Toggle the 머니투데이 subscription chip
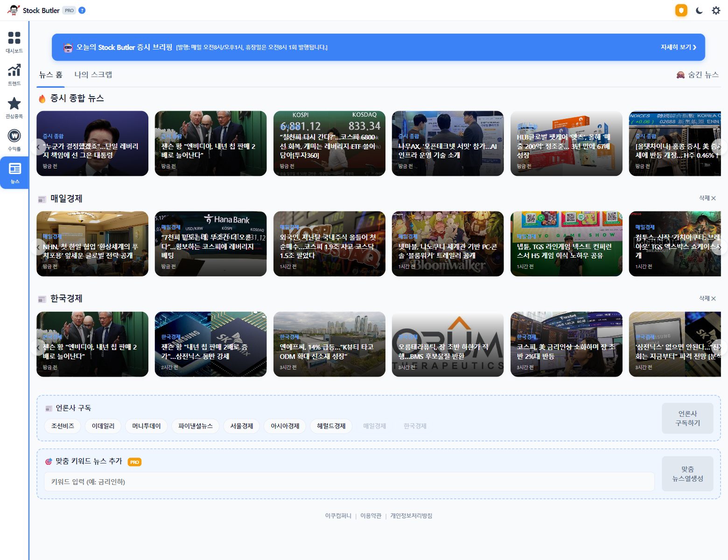The width and height of the screenshot is (728, 560). pyautogui.click(x=146, y=426)
